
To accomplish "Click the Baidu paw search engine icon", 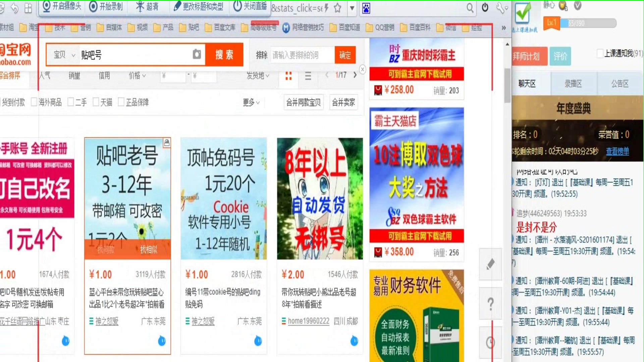I will point(366,8).
